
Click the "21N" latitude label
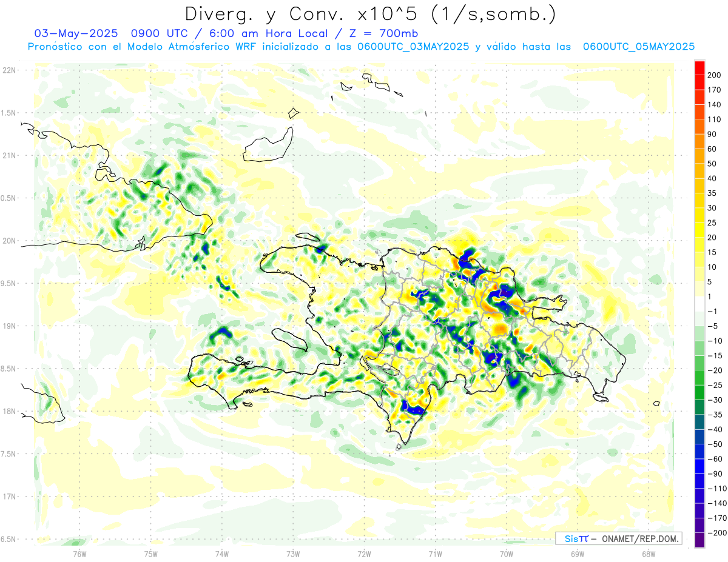click(x=10, y=155)
